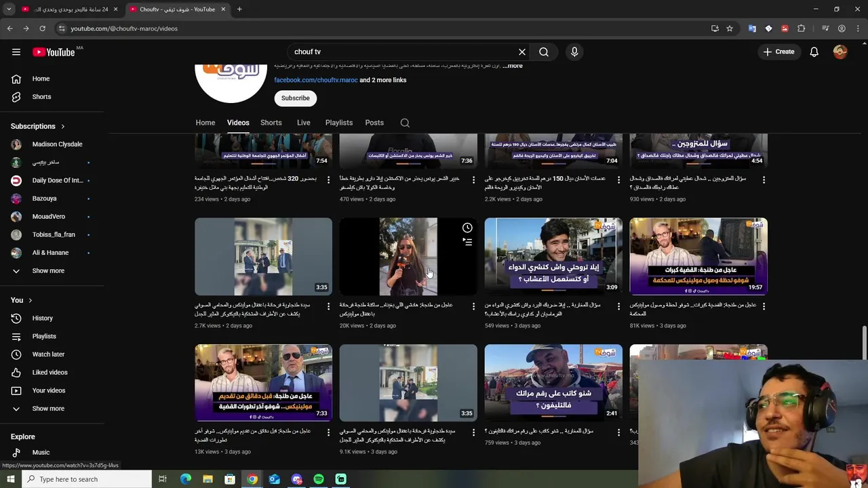
Task: Expand the Subscriptions header chevron
Action: coord(63,126)
